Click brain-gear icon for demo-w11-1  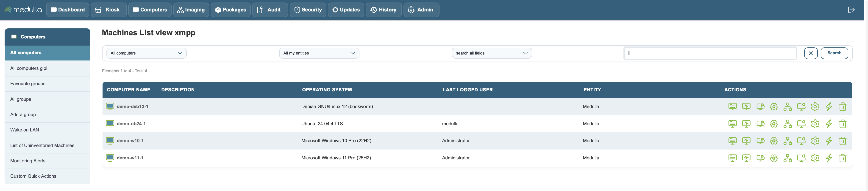point(774,158)
